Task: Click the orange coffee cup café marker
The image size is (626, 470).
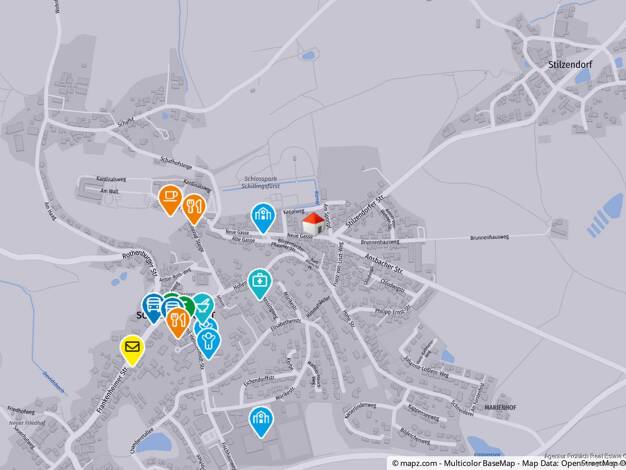Action: [x=170, y=200]
